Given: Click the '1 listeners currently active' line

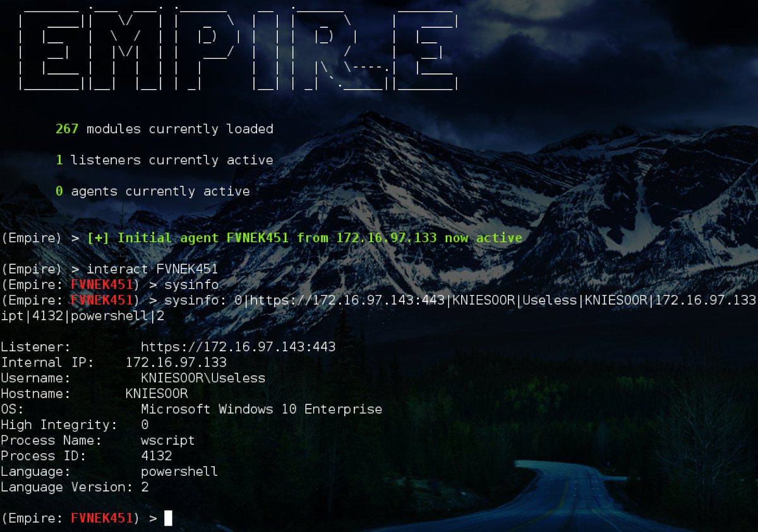Looking at the screenshot, I should (x=164, y=160).
